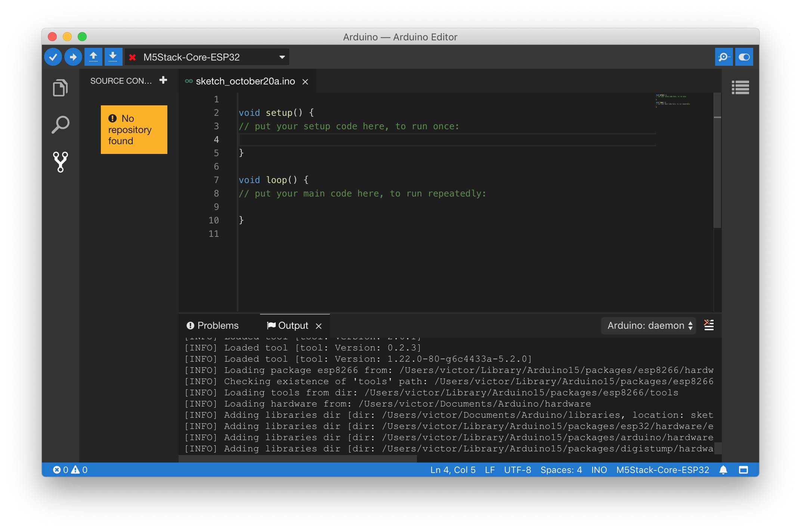The width and height of the screenshot is (801, 532).
Task: Toggle the advanced mode switch in toolbar
Action: 744,57
